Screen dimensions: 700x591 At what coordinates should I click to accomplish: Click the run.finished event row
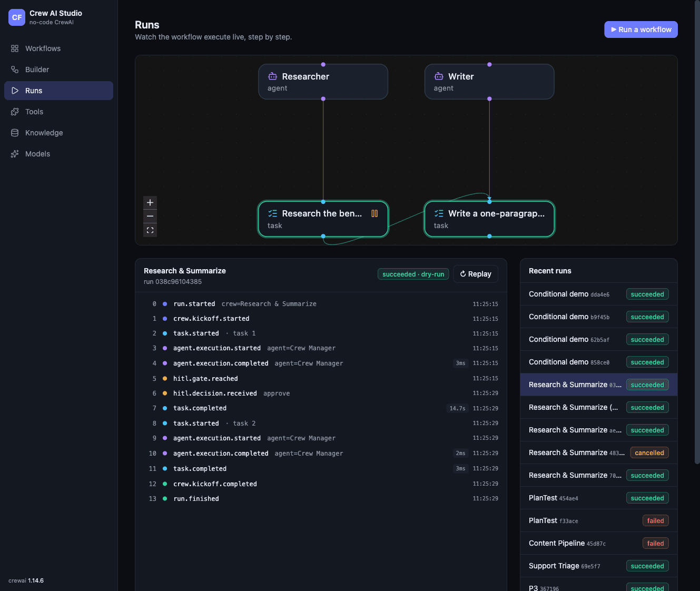click(x=321, y=498)
